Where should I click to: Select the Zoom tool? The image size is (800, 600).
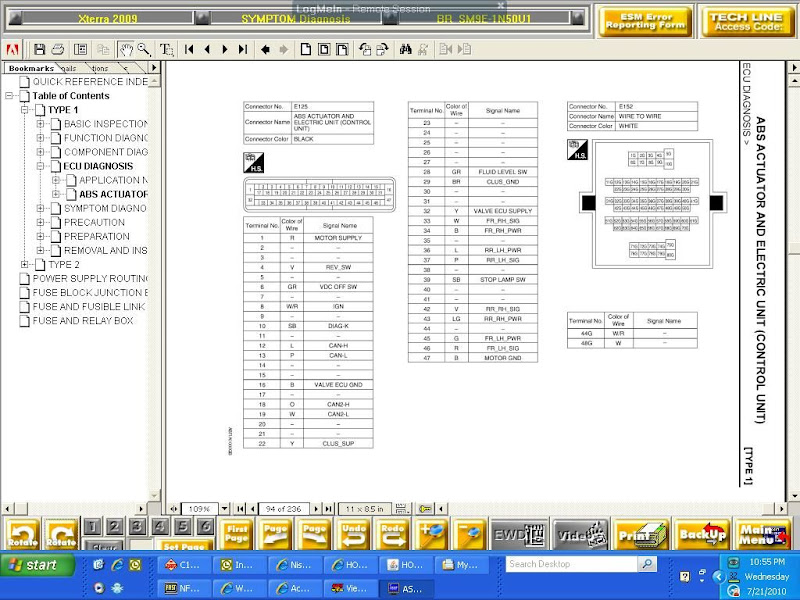coord(143,49)
